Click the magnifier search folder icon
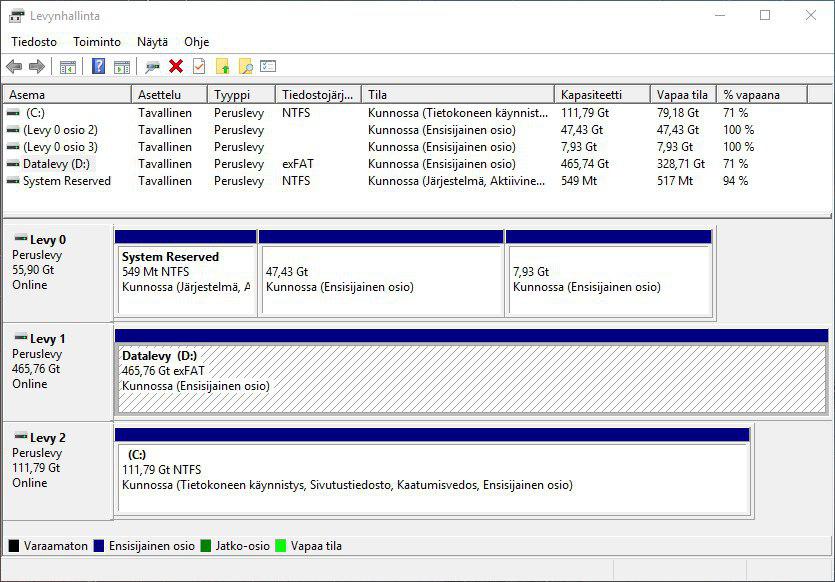The image size is (835, 582). coord(245,67)
